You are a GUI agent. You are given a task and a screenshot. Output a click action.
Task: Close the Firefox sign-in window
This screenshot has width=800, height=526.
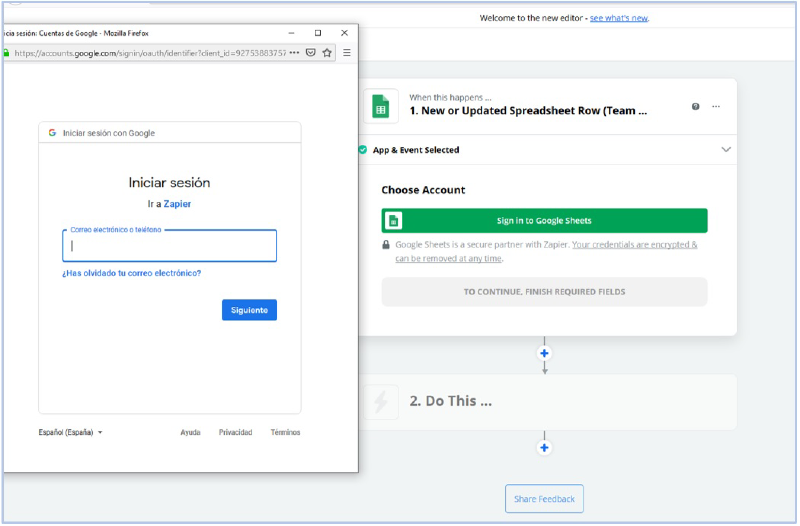pos(344,33)
